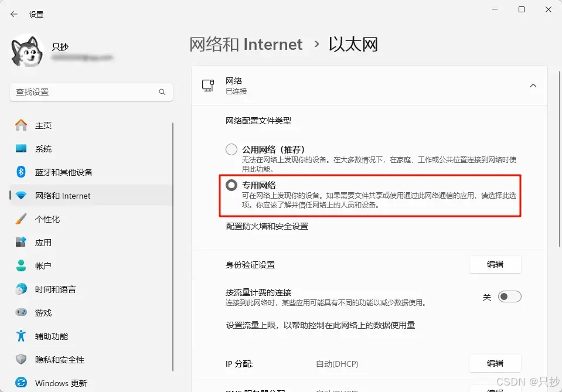Click the 网络配置文件类型 heading
Screen dimensions: 562x392
pos(258,121)
